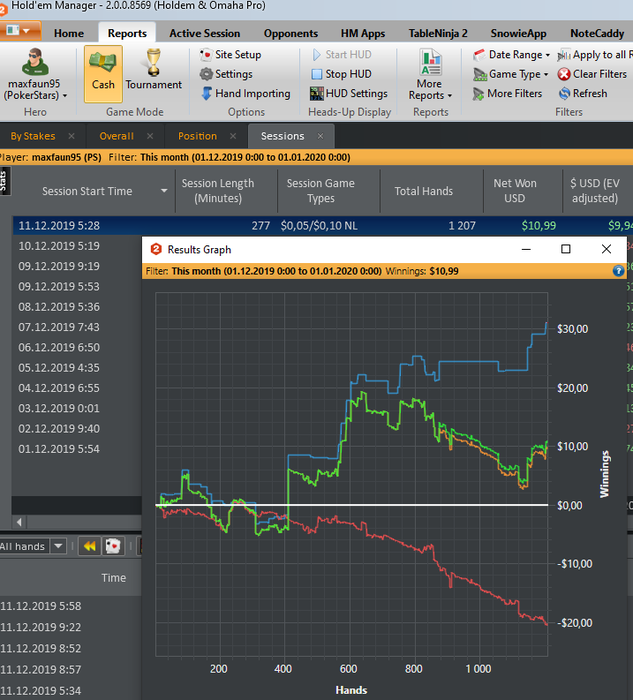Click the rewind double-arrow icon
The height and width of the screenshot is (700, 633).
pyautogui.click(x=89, y=546)
